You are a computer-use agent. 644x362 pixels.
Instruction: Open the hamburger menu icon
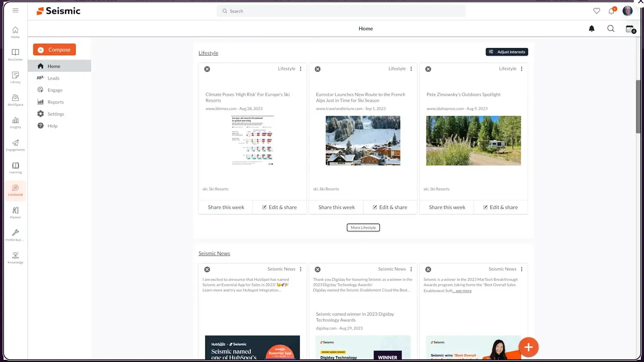(x=15, y=11)
